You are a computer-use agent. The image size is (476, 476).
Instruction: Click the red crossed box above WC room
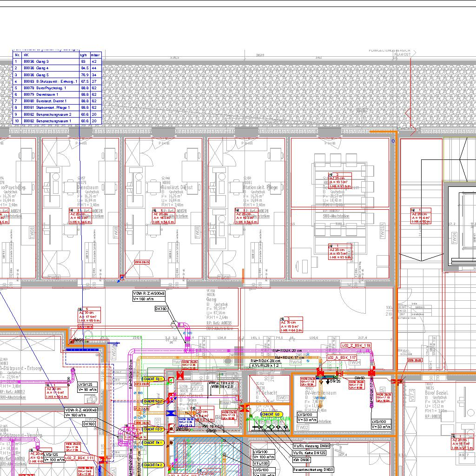[180, 375]
